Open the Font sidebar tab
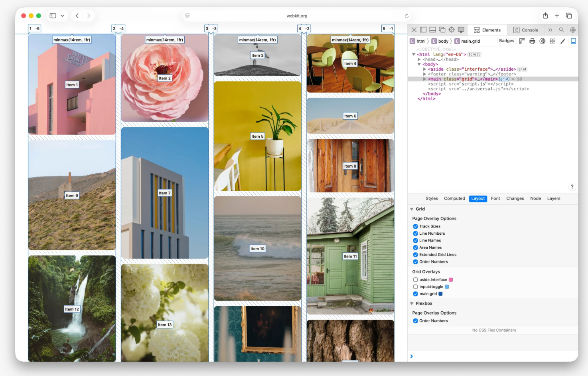The width and height of the screenshot is (588, 376). coord(495,198)
